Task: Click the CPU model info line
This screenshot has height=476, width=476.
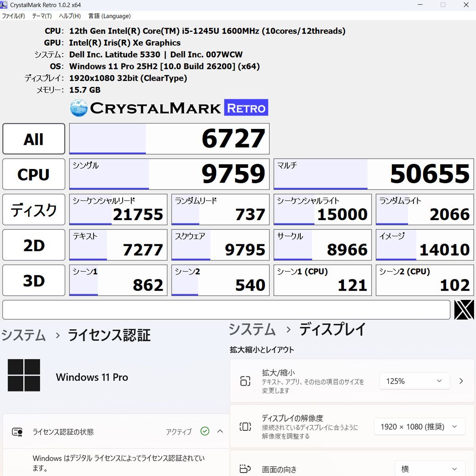Action: click(x=207, y=31)
